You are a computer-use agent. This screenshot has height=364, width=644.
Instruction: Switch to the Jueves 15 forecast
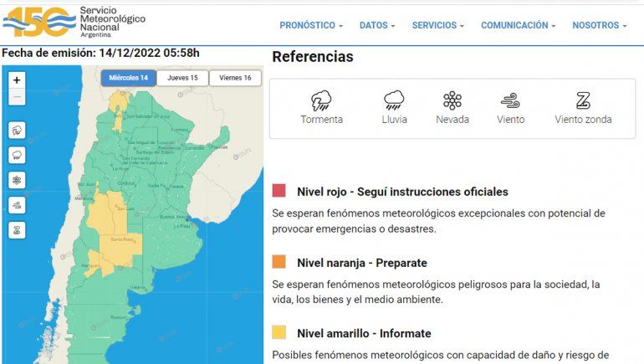pyautogui.click(x=182, y=78)
